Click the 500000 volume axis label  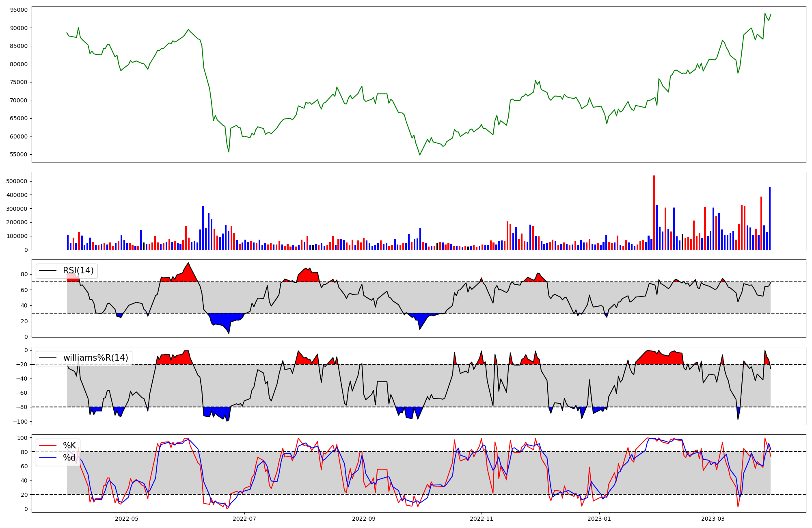(x=17, y=181)
